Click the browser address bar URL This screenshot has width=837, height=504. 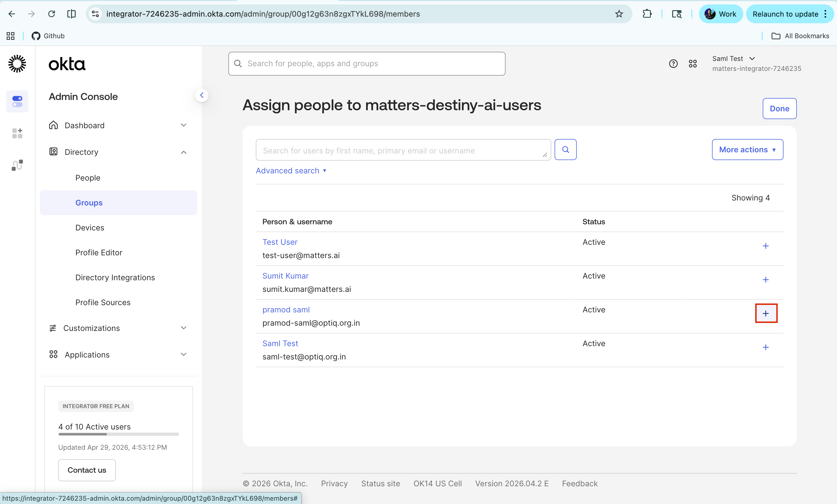point(263,14)
